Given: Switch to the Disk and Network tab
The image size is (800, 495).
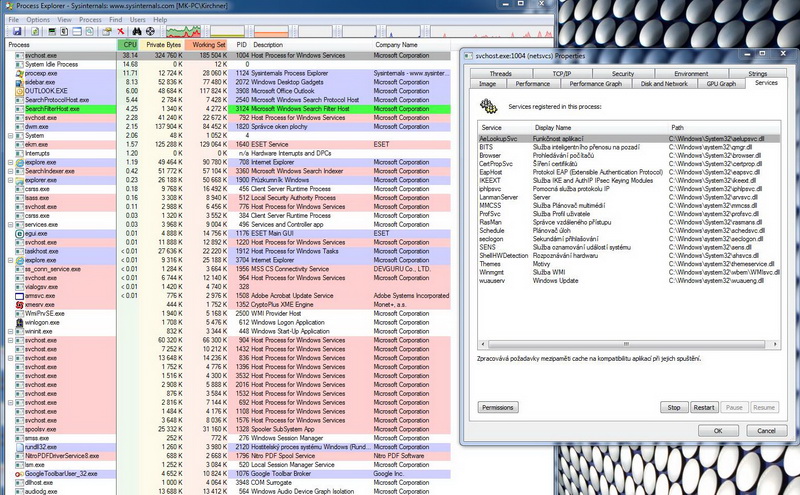Looking at the screenshot, I should coord(664,84).
